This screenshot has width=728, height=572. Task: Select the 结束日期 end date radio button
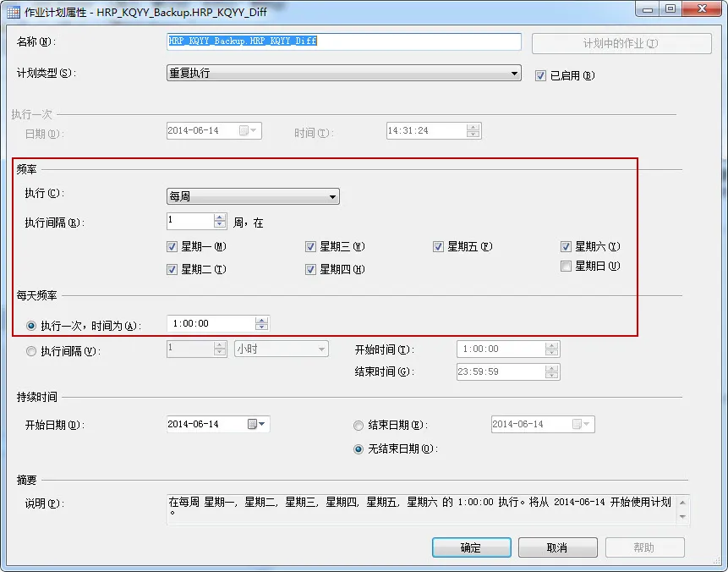(x=359, y=425)
